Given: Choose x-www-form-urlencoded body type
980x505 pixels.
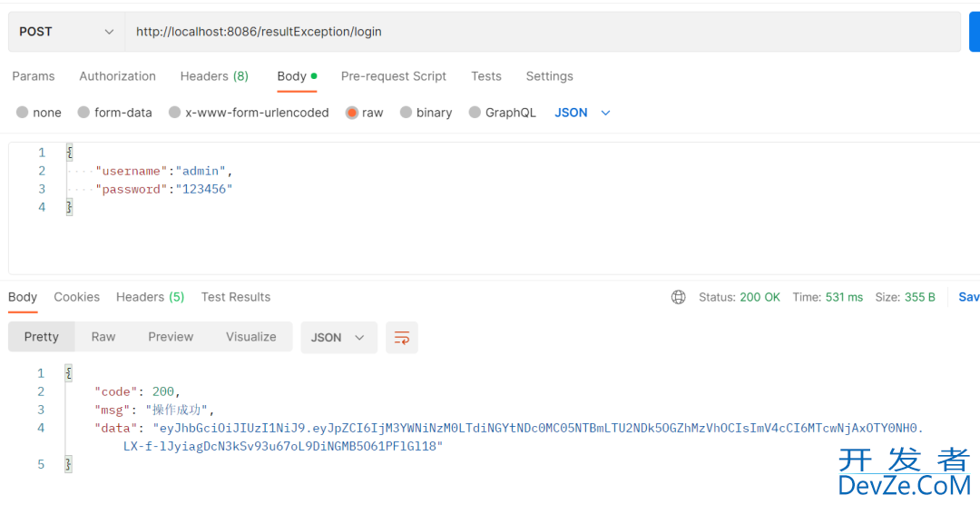Looking at the screenshot, I should tap(174, 113).
